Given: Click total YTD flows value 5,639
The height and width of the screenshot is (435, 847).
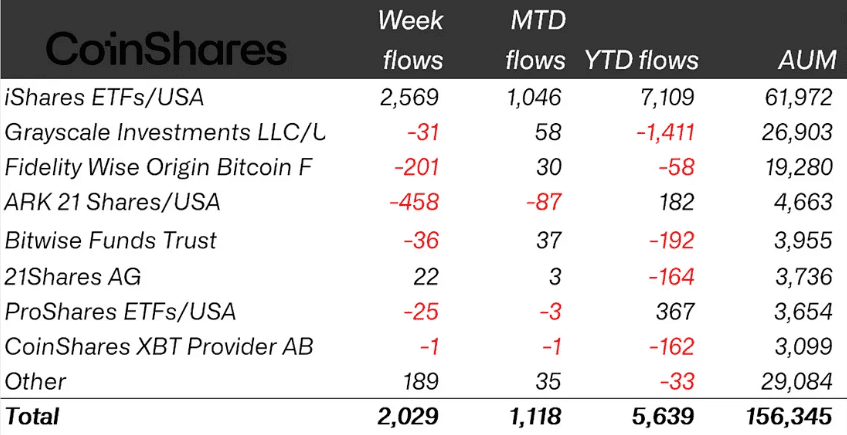Looking at the screenshot, I should pos(664,417).
